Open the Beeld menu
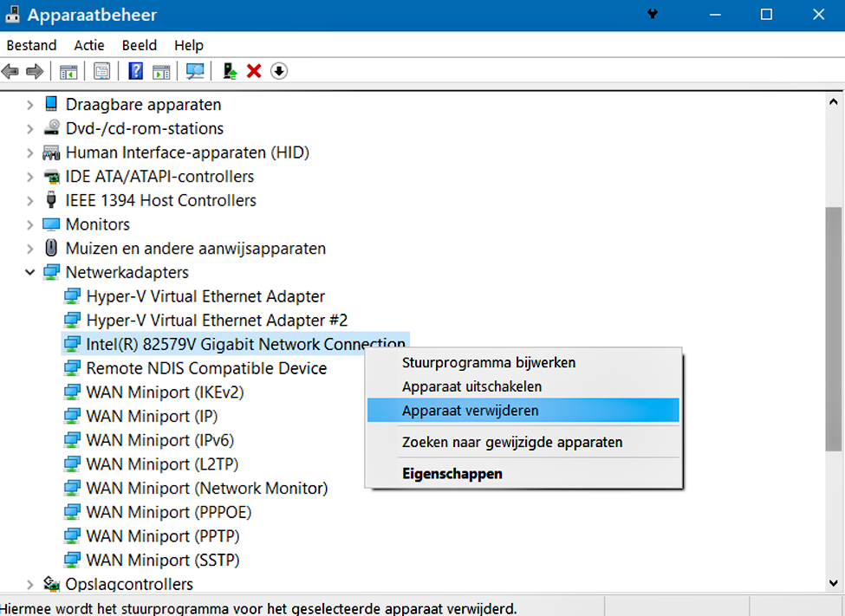 (139, 45)
